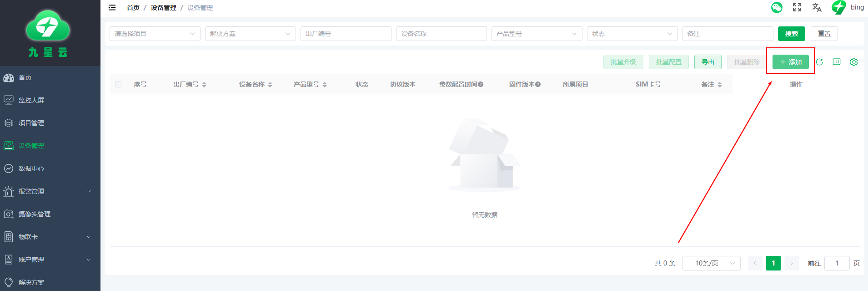Click the 导出 export button
Viewport: 868px width, 291px height.
pos(708,62)
